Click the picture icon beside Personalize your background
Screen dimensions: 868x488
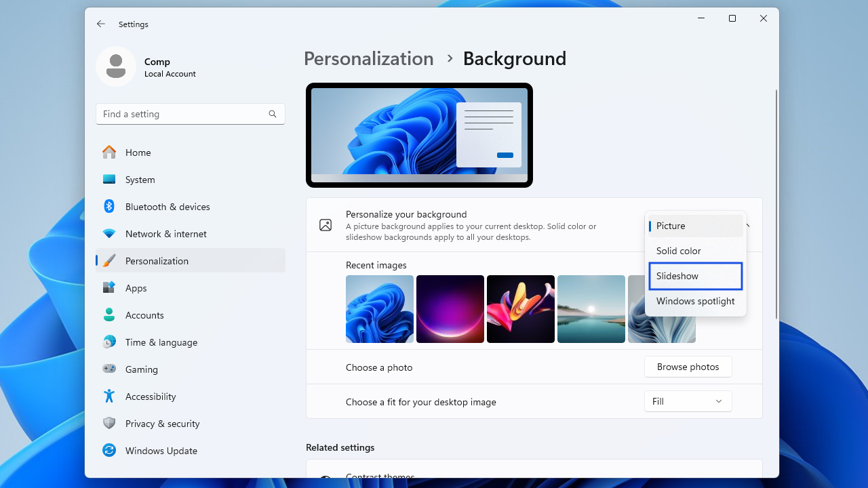point(325,225)
